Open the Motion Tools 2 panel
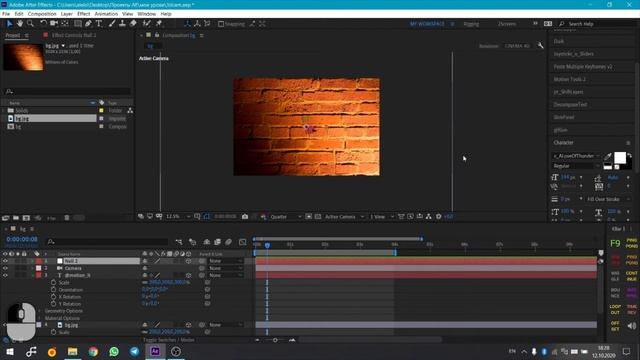Image resolution: width=640 pixels, height=360 pixels. click(570, 79)
